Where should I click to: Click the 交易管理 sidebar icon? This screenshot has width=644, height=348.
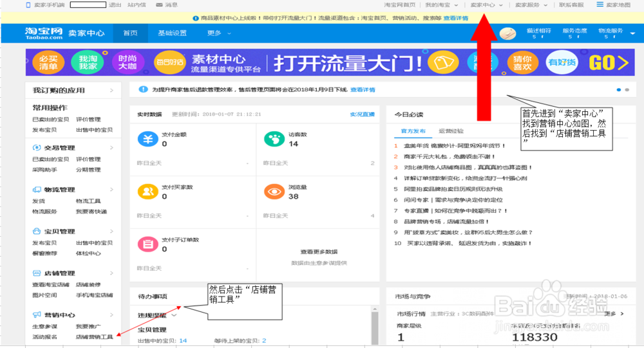pyautogui.click(x=37, y=147)
